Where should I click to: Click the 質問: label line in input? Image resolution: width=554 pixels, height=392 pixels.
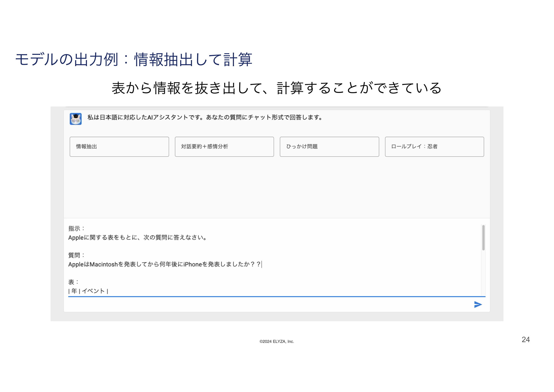coord(76,255)
